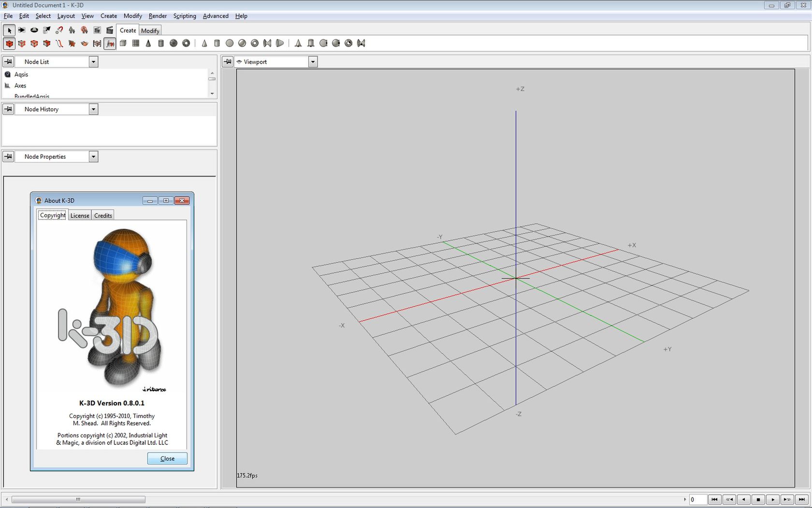Open the Node History panel dropdown
This screenshot has height=508, width=812.
tap(93, 109)
